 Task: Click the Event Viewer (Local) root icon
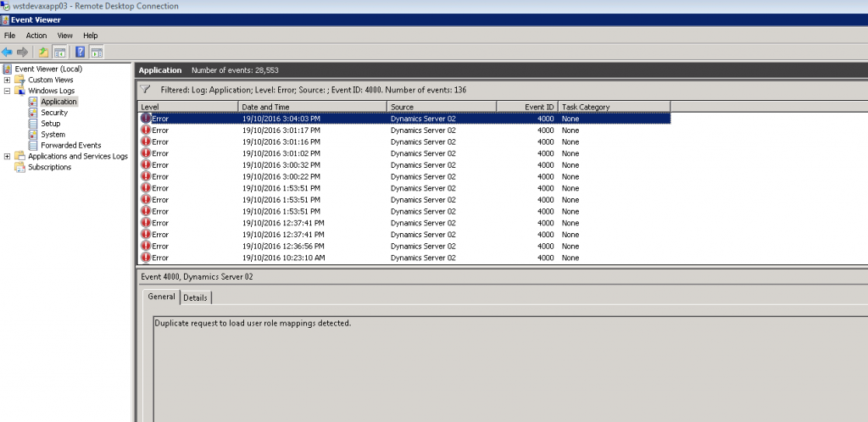pyautogui.click(x=7, y=69)
